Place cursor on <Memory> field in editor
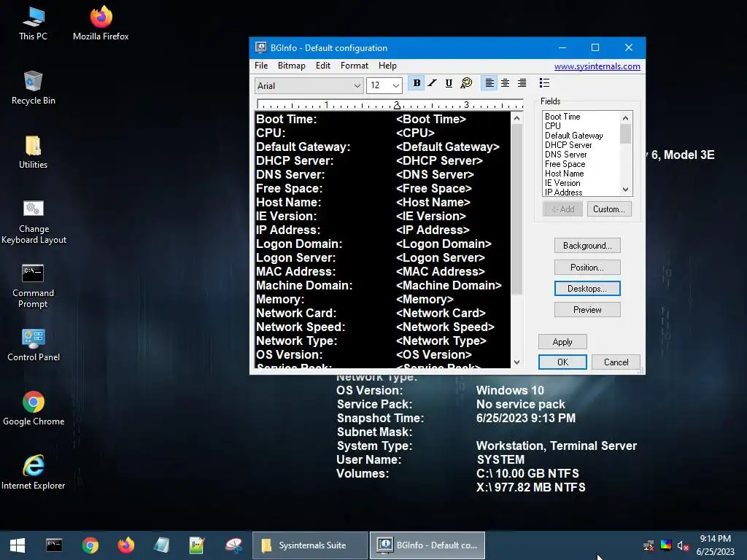The height and width of the screenshot is (560, 747). [x=425, y=300]
